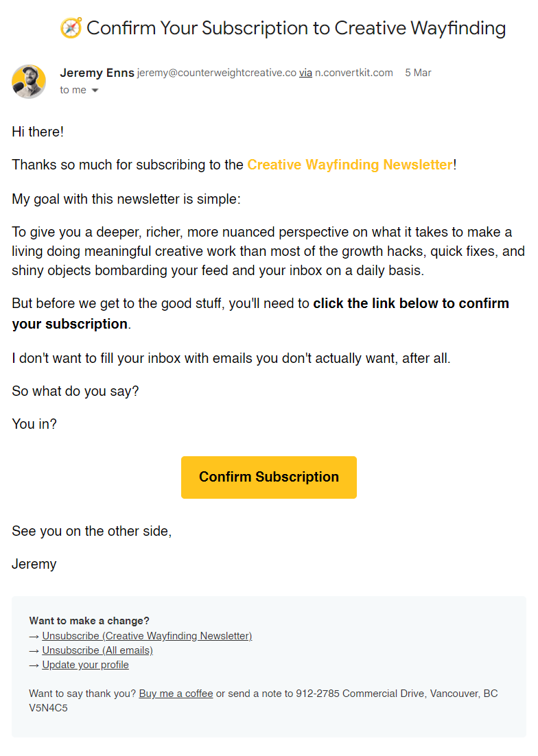This screenshot has width=538, height=756.
Task: Expand the 'to me' recipient details arrow
Action: pyautogui.click(x=95, y=90)
